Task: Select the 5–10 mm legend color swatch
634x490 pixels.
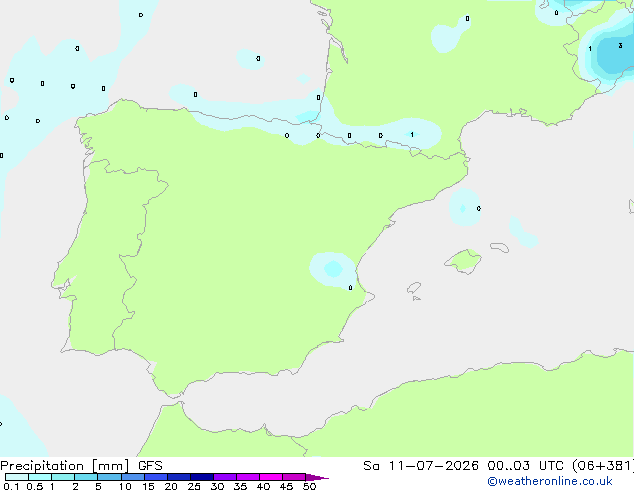Action: coord(109,477)
